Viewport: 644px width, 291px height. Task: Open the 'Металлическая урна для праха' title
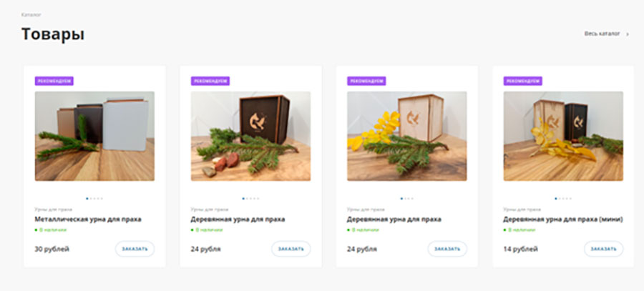click(88, 220)
